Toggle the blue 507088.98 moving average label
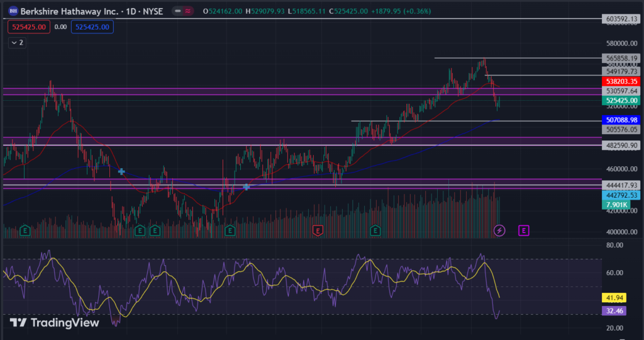This screenshot has height=340, width=644. (621, 120)
